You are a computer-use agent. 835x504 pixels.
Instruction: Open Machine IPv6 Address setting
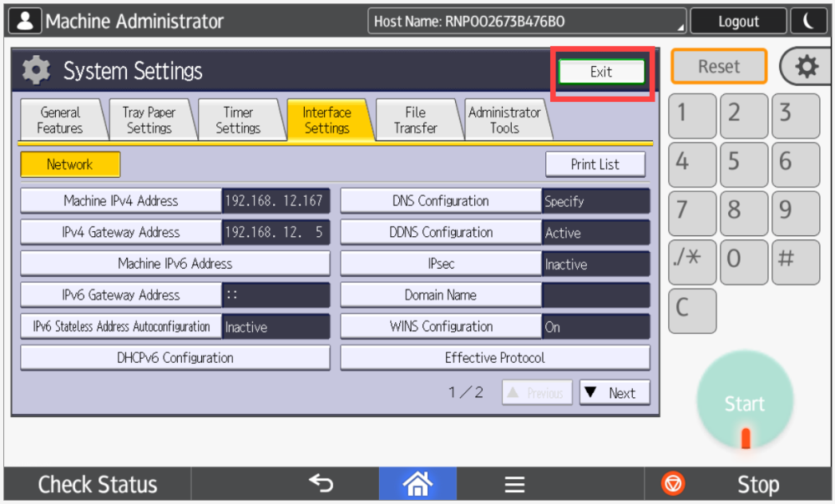click(175, 264)
